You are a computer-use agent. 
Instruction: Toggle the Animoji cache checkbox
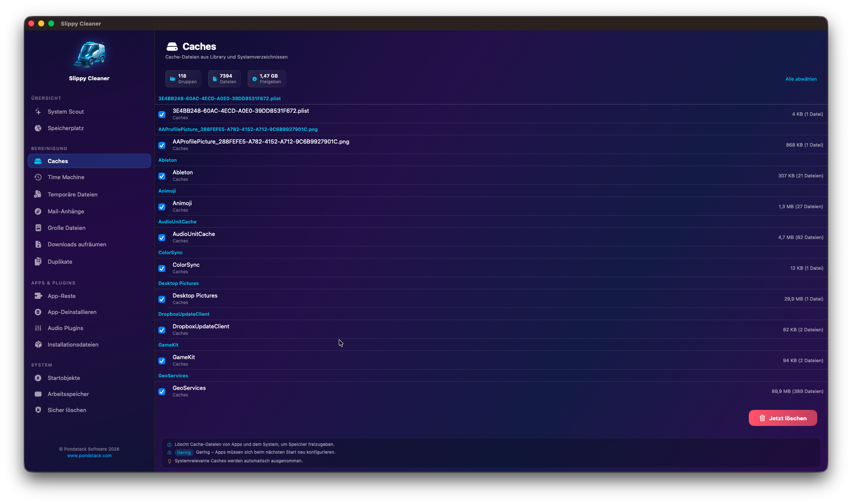click(162, 207)
